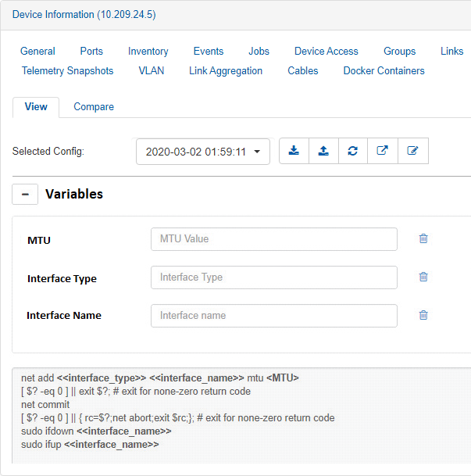
Task: Switch to the Compare tab
Action: point(94,106)
